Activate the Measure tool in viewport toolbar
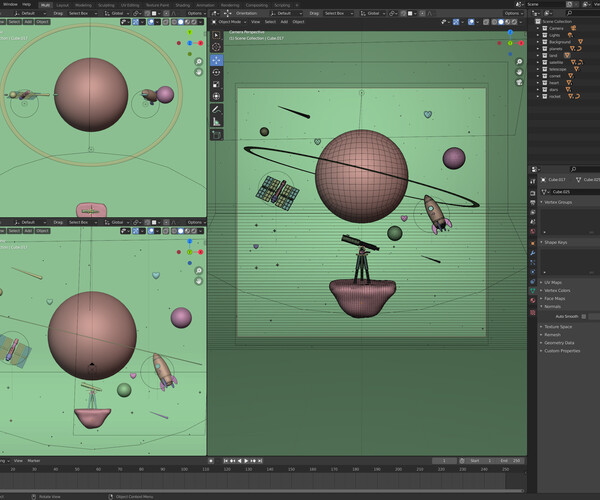 (216, 121)
